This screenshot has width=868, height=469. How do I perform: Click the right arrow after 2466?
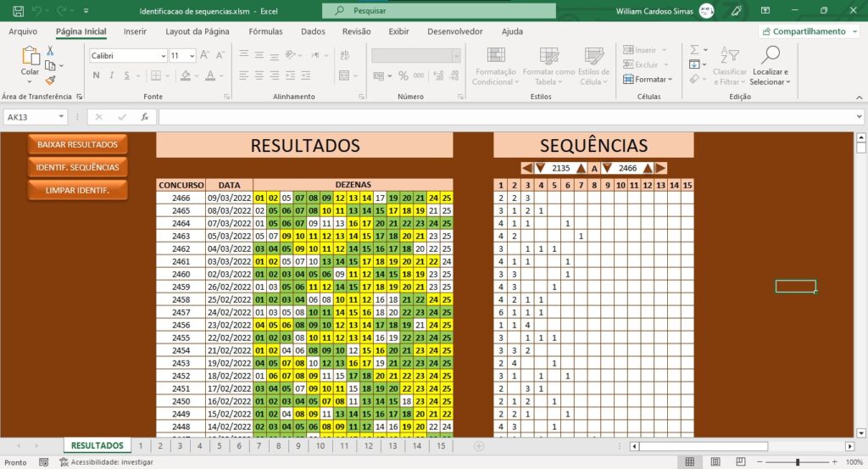(x=660, y=168)
